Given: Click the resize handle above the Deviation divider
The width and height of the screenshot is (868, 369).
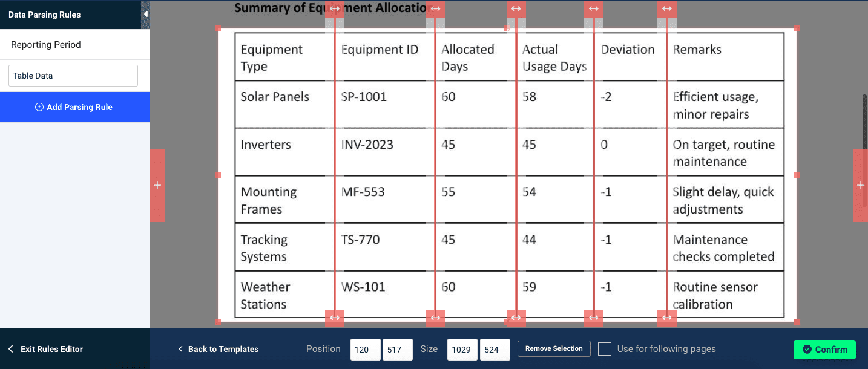Looking at the screenshot, I should pyautogui.click(x=594, y=8).
